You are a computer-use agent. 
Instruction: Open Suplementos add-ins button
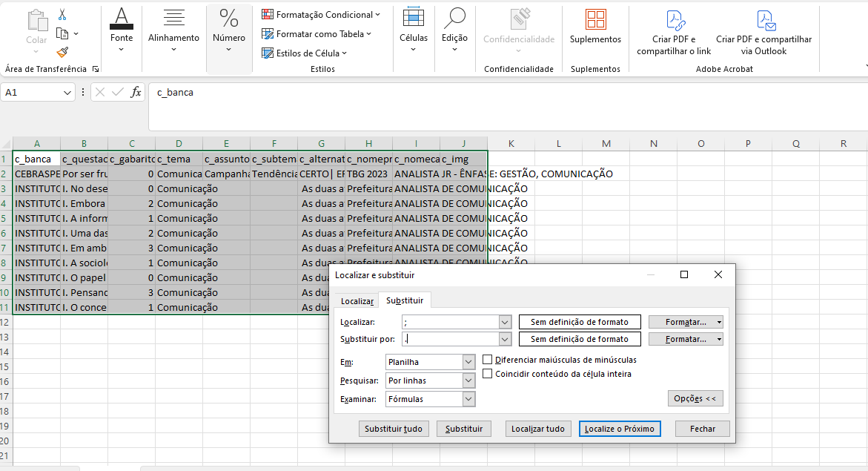coord(596,26)
